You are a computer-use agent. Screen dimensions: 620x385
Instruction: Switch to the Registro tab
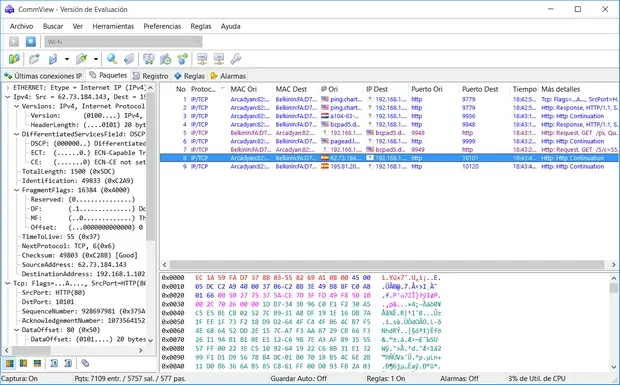pyautogui.click(x=151, y=76)
